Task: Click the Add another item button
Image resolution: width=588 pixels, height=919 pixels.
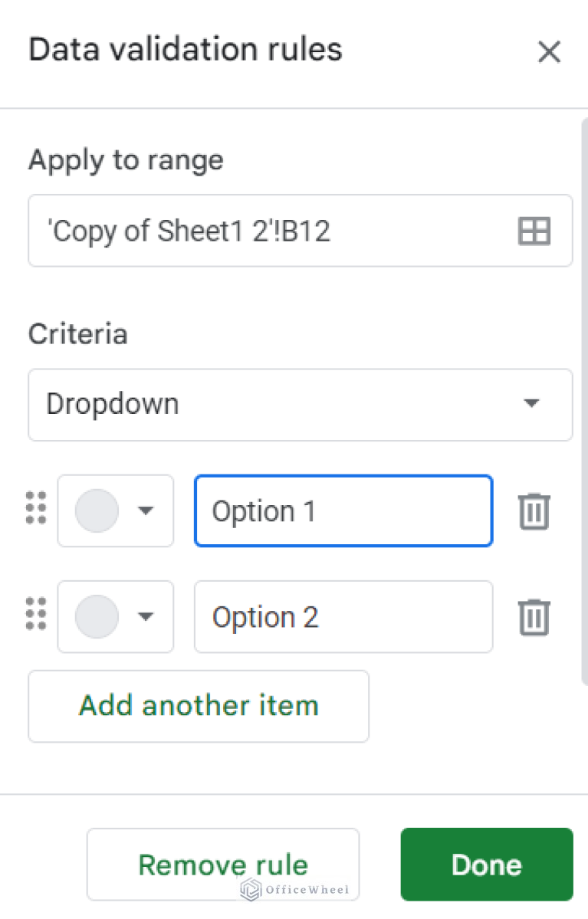Action: point(198,706)
